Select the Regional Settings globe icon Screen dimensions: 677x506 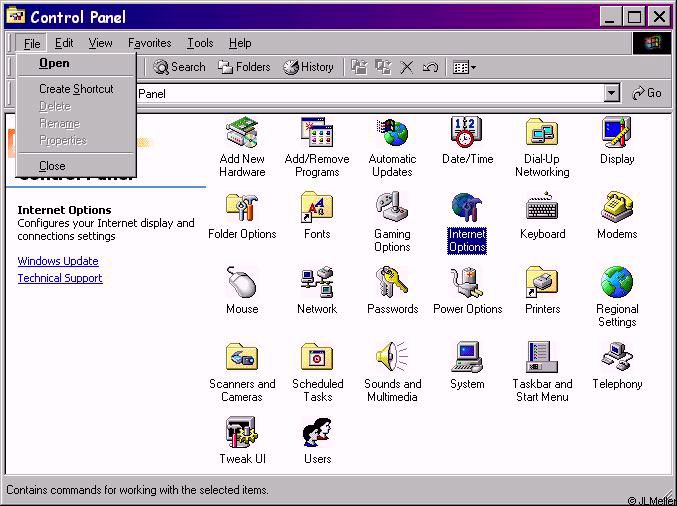pos(617,283)
